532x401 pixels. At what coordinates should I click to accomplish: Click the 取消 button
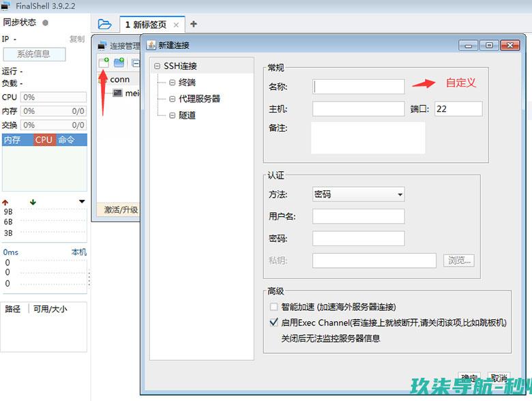[x=499, y=378]
